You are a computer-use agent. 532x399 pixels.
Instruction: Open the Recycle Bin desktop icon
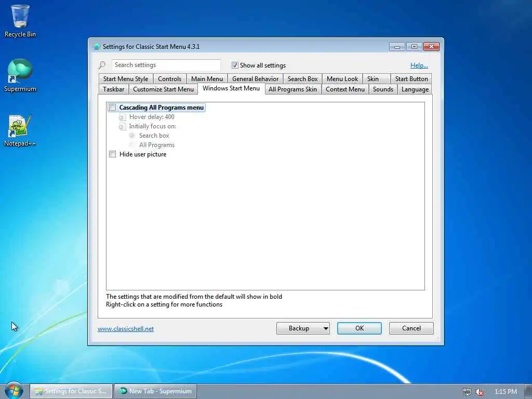click(x=20, y=21)
